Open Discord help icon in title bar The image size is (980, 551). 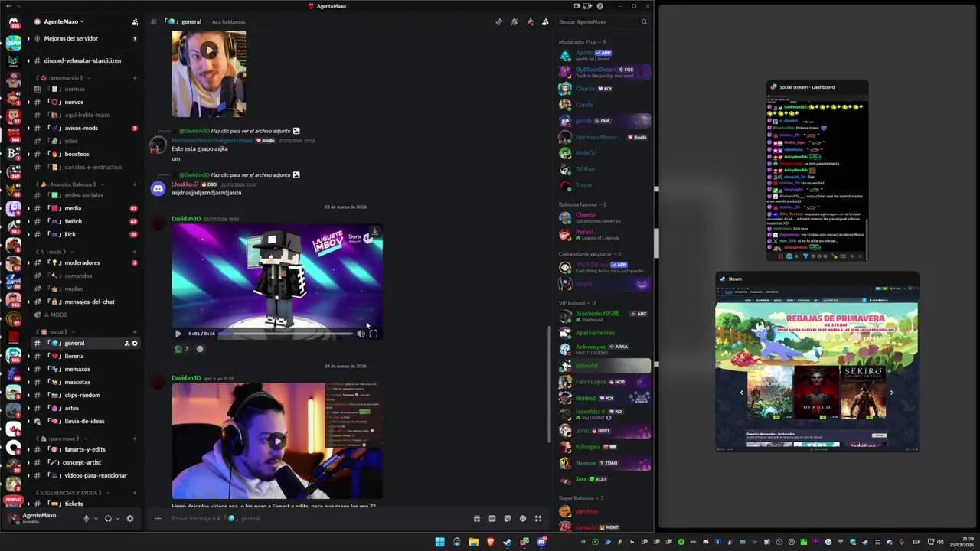pos(599,6)
